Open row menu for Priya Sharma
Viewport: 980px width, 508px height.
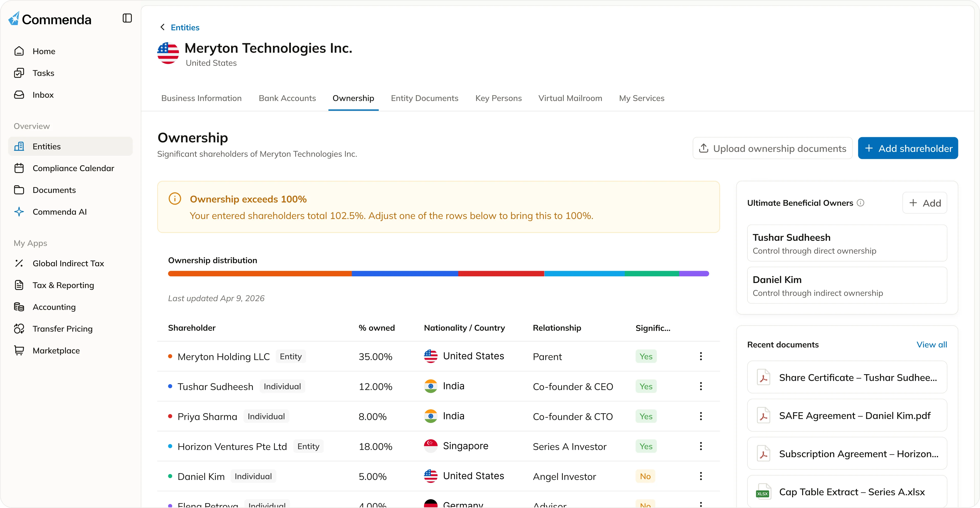701,416
